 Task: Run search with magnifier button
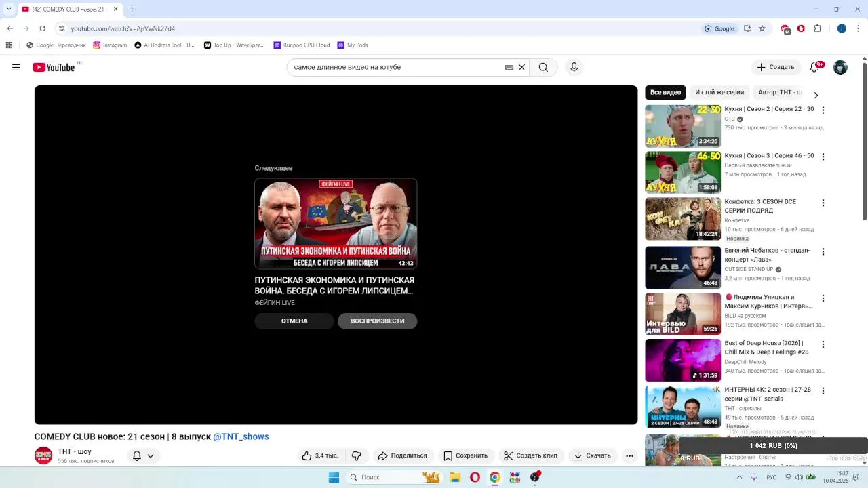[543, 67]
